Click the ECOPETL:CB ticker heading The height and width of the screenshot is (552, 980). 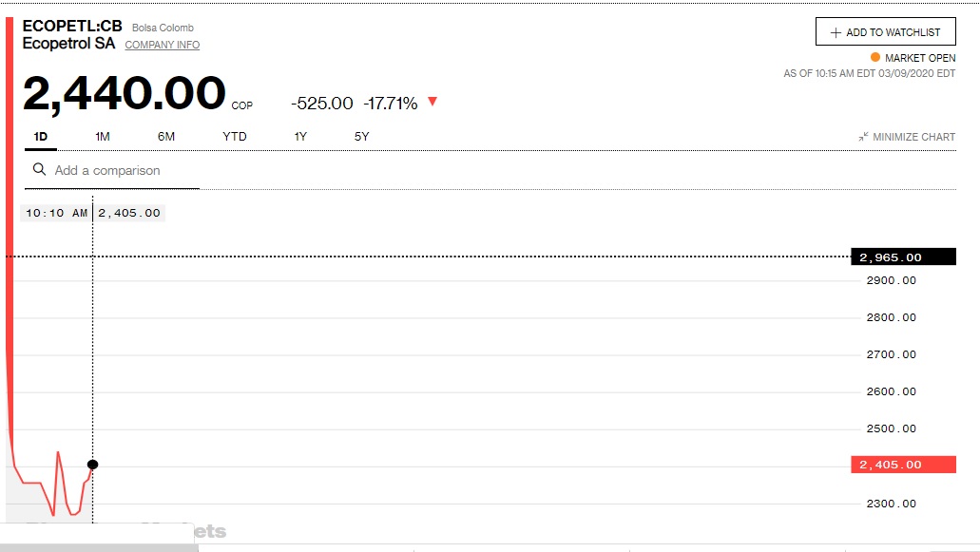tap(72, 26)
